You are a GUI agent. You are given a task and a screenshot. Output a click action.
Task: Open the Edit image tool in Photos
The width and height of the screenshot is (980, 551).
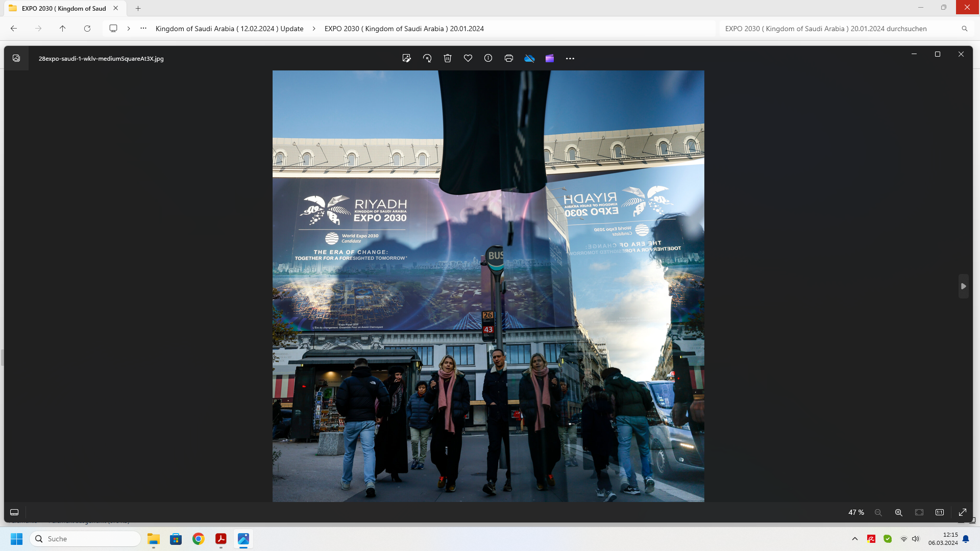pyautogui.click(x=407, y=58)
